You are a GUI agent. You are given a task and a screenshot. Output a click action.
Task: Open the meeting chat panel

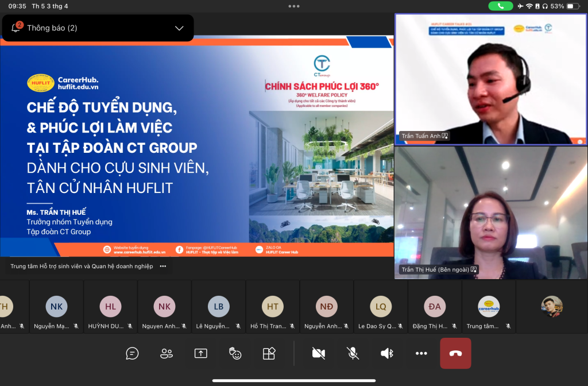coord(132,353)
